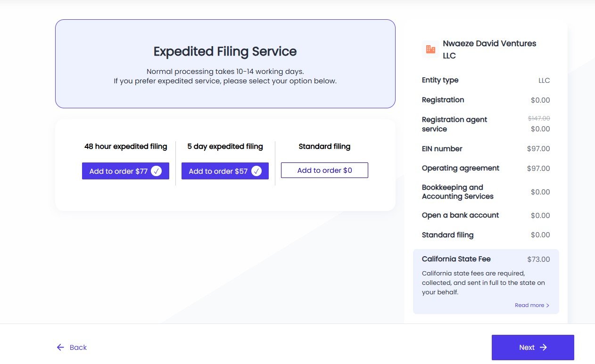Screen dimensions: 595x364
Task: Click the $73.00 state fee amount
Action: coord(538,259)
